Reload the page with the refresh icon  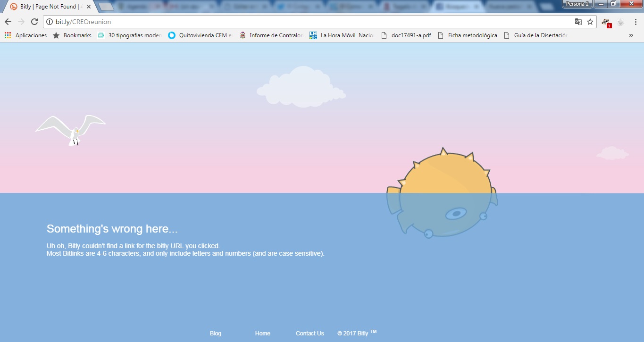34,22
